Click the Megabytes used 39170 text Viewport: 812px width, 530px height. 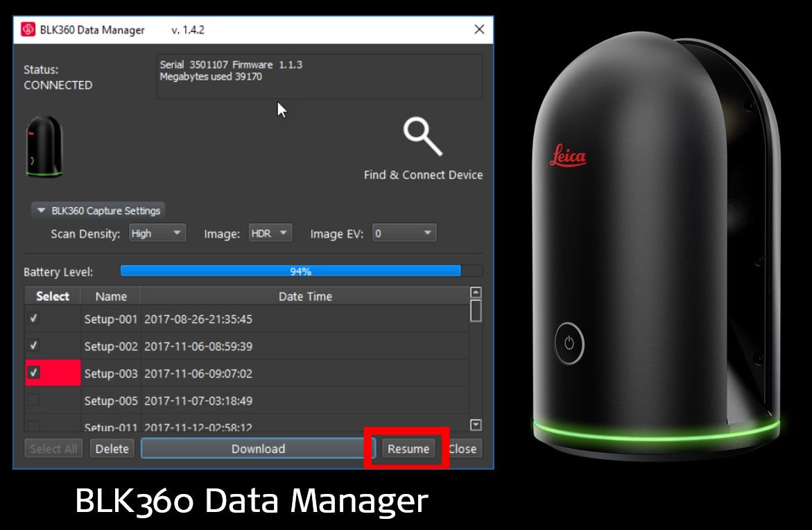[211, 77]
